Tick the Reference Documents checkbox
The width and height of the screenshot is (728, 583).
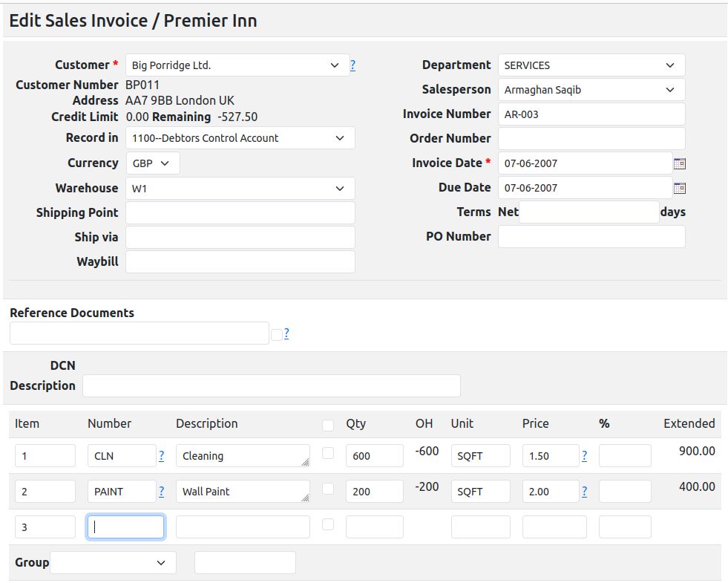click(277, 334)
